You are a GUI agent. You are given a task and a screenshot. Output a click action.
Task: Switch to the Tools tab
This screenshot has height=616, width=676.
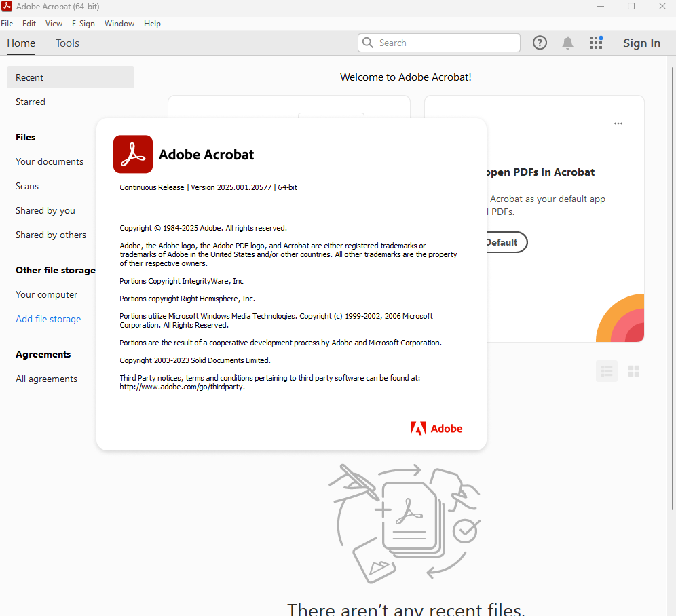[x=67, y=43]
